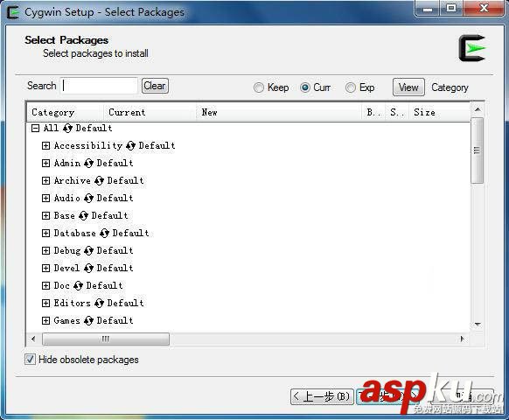The image size is (509, 420).
Task: Expand the Games category
Action: [45, 321]
